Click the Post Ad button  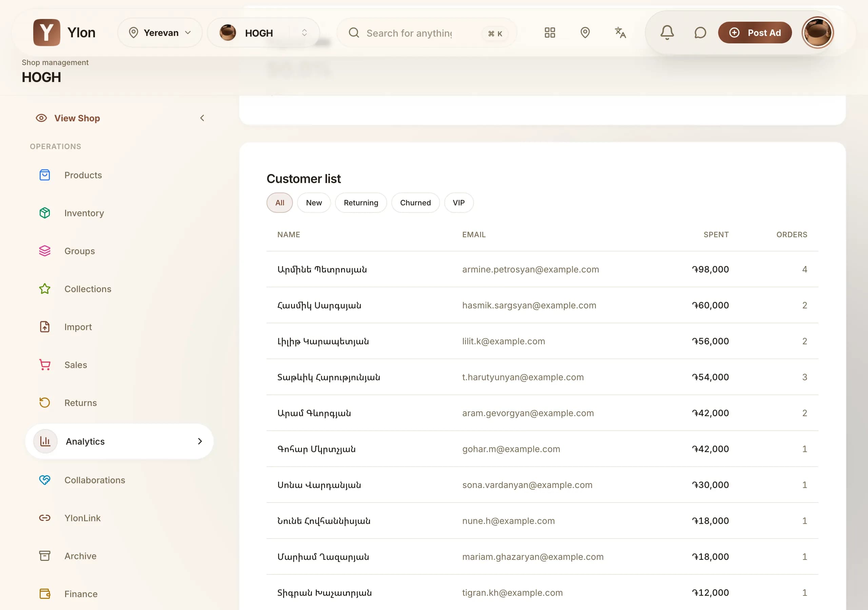pyautogui.click(x=755, y=33)
